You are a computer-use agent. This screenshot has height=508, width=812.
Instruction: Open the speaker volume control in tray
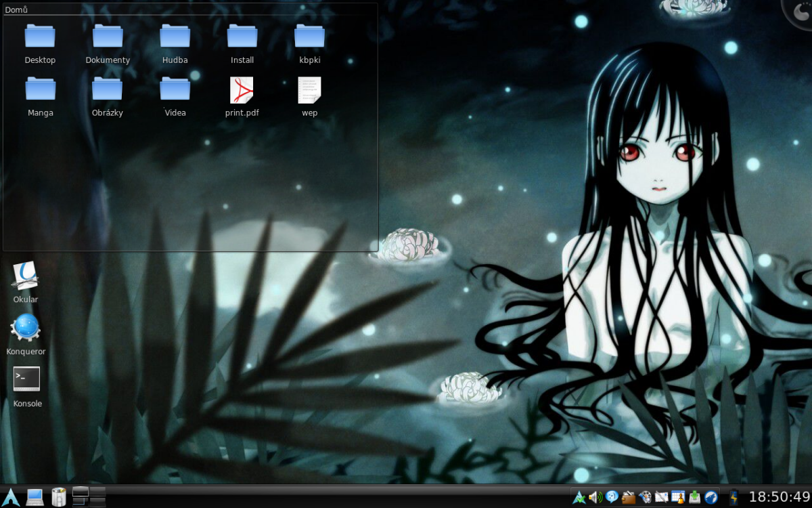pyautogui.click(x=595, y=497)
